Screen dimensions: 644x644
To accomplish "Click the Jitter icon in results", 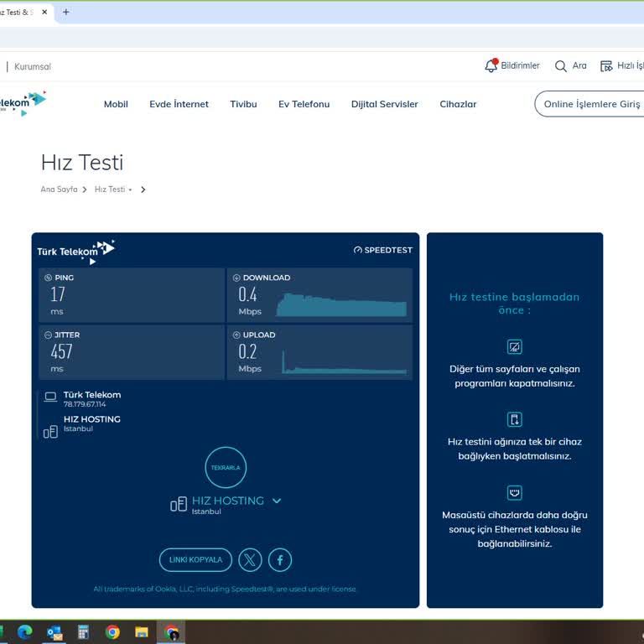I will 48,335.
